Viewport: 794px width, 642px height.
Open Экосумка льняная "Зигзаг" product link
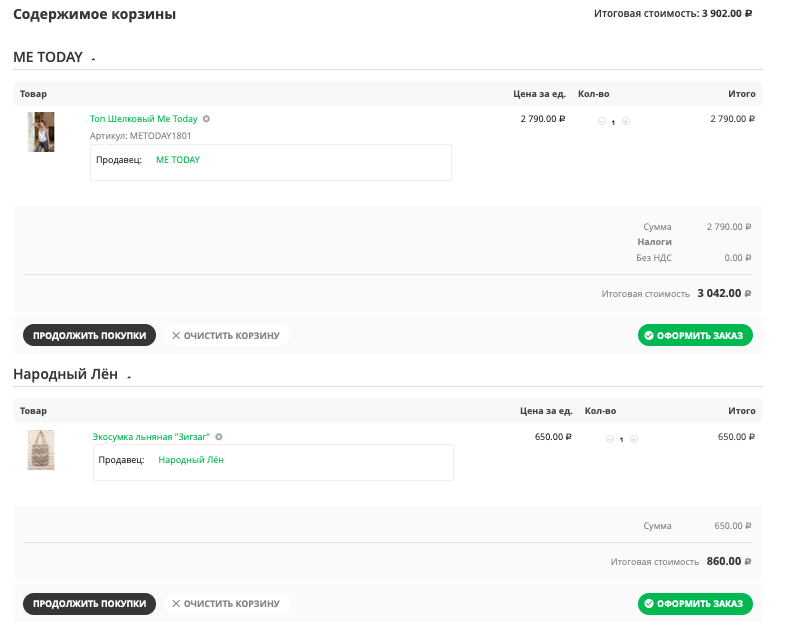(x=151, y=437)
